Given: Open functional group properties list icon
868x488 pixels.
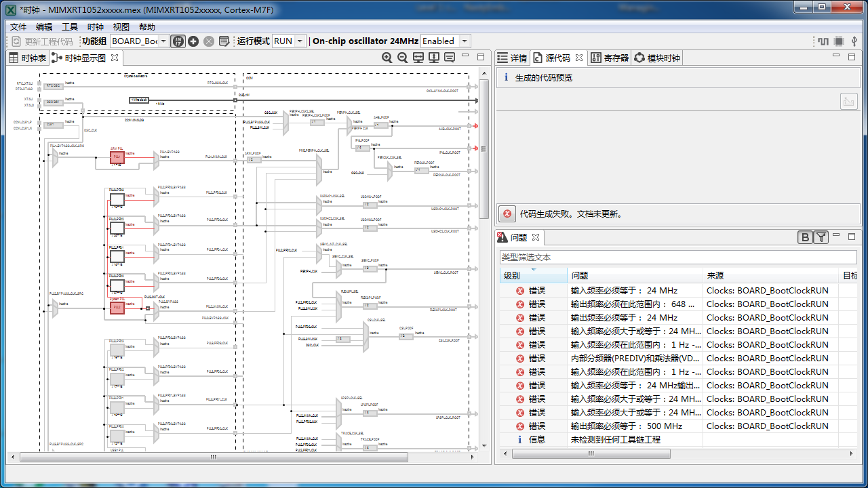Looking at the screenshot, I should (224, 41).
